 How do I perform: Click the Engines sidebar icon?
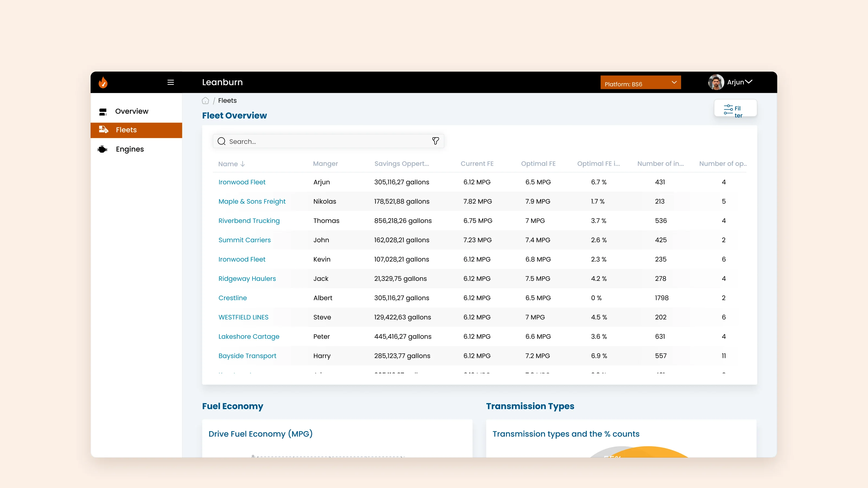click(103, 149)
